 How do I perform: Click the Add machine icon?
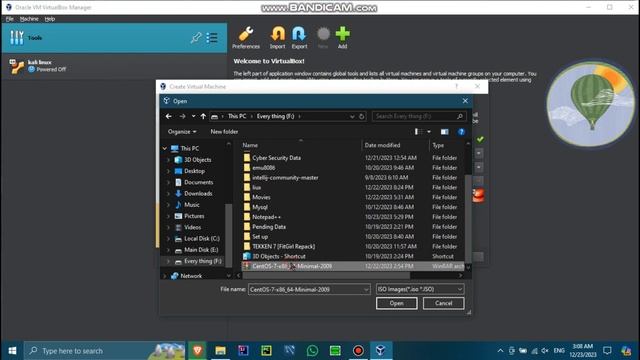pos(342,38)
